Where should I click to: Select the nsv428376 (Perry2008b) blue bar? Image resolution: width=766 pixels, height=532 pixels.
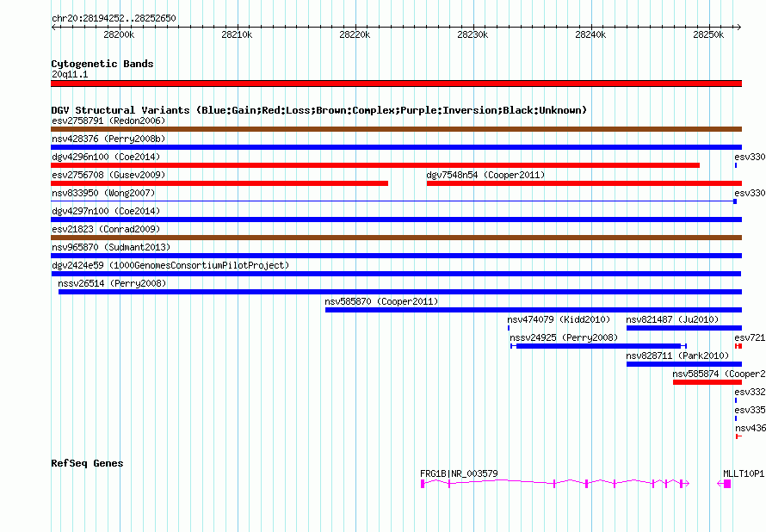(396, 147)
